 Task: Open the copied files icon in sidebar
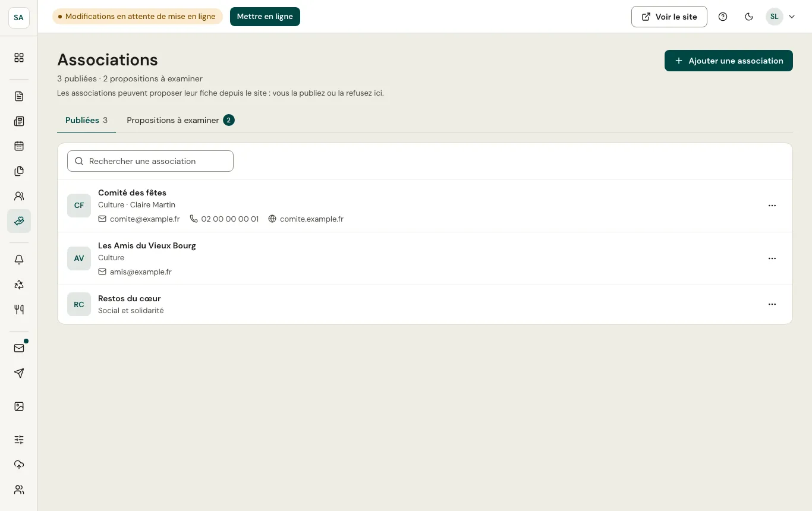[x=19, y=171]
